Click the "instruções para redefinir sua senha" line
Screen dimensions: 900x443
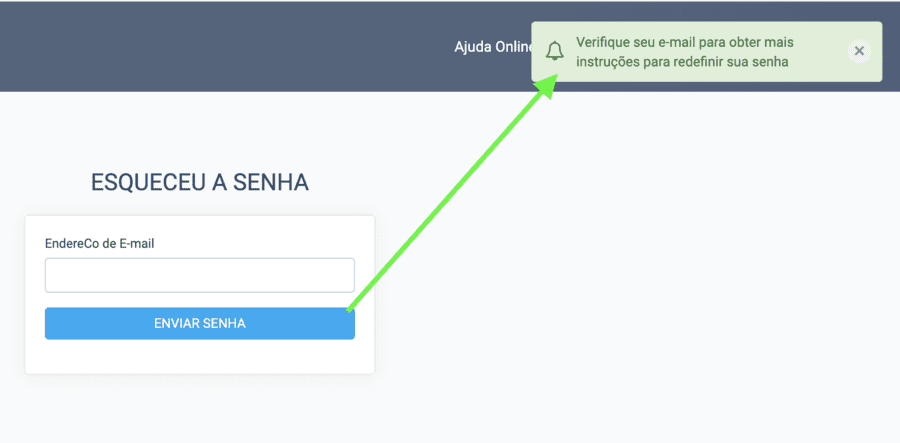pos(682,61)
